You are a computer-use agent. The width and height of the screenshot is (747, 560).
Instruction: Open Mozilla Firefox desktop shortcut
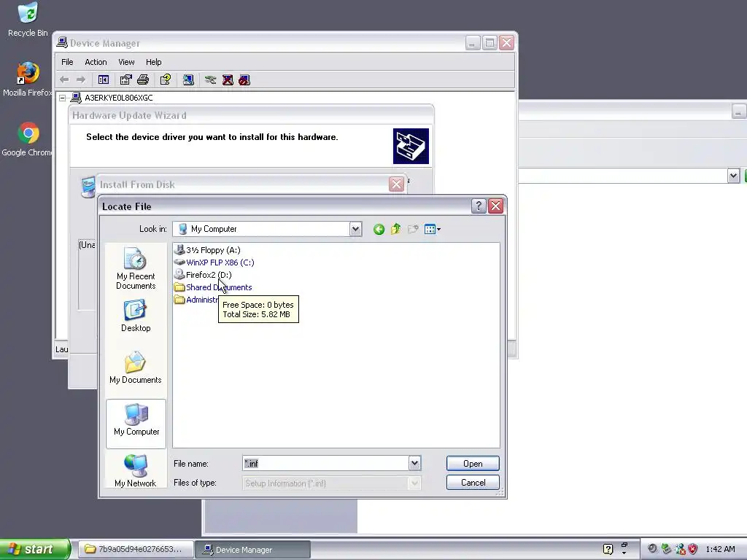pos(28,79)
